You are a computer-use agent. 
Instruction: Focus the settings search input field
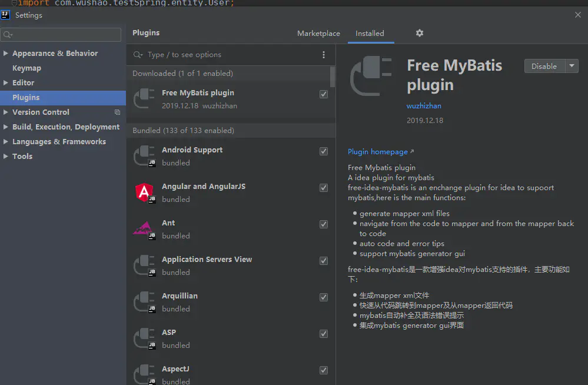coord(61,35)
